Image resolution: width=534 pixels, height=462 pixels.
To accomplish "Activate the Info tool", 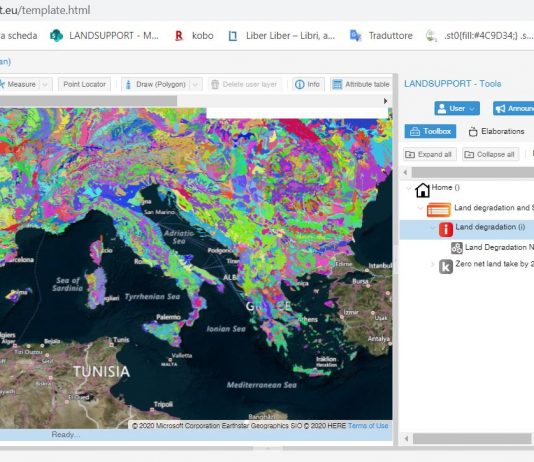I will tap(308, 84).
